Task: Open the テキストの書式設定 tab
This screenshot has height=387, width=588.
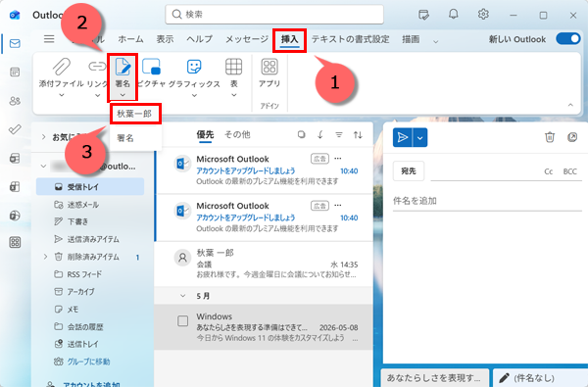Action: click(x=350, y=39)
